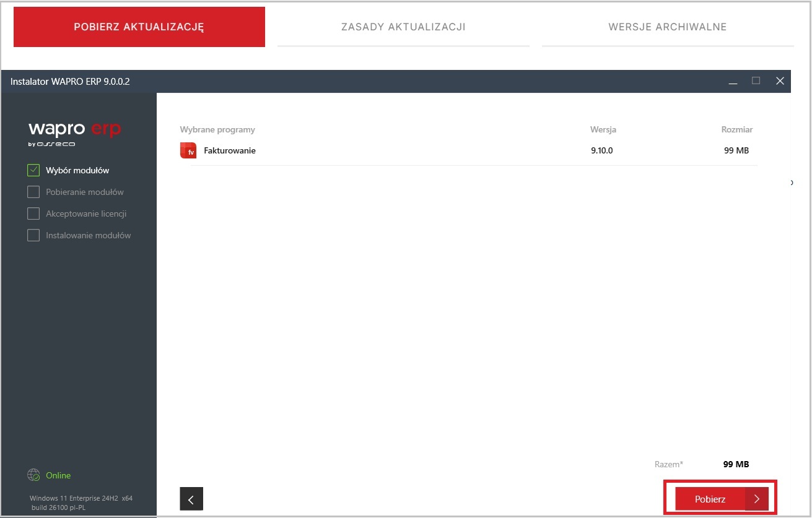
Task: Click the Razem total size label
Action: point(668,464)
